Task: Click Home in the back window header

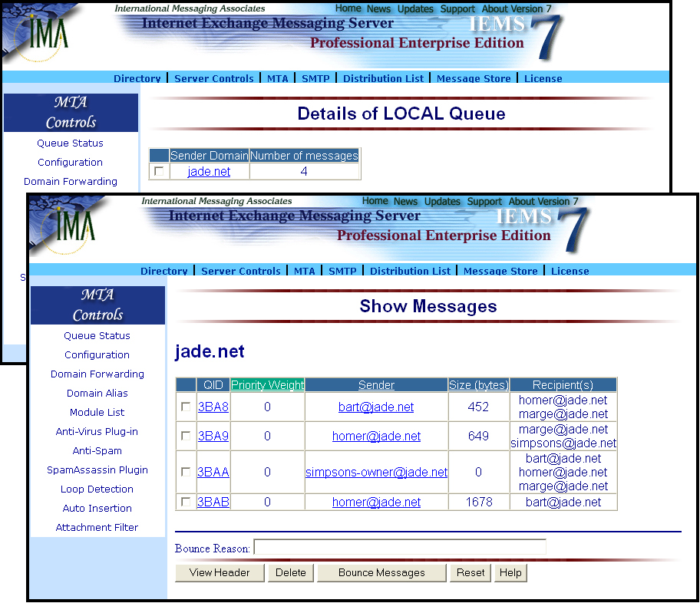Action: pyautogui.click(x=348, y=8)
